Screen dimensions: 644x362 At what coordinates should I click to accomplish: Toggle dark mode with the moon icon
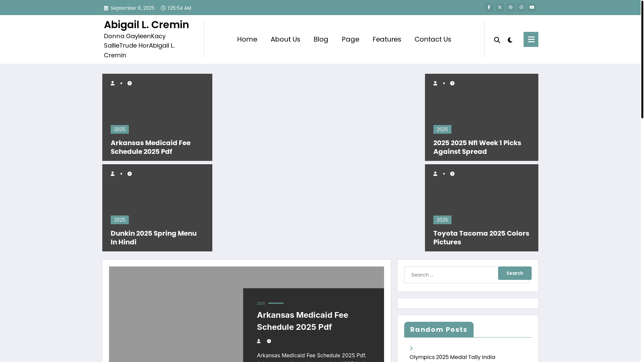(510, 40)
